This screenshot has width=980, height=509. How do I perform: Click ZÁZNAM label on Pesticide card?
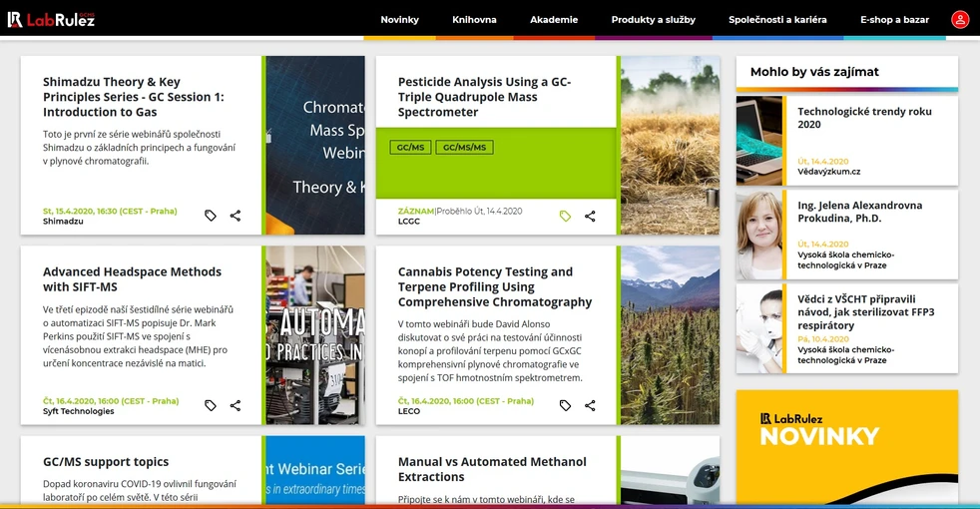pyautogui.click(x=415, y=212)
